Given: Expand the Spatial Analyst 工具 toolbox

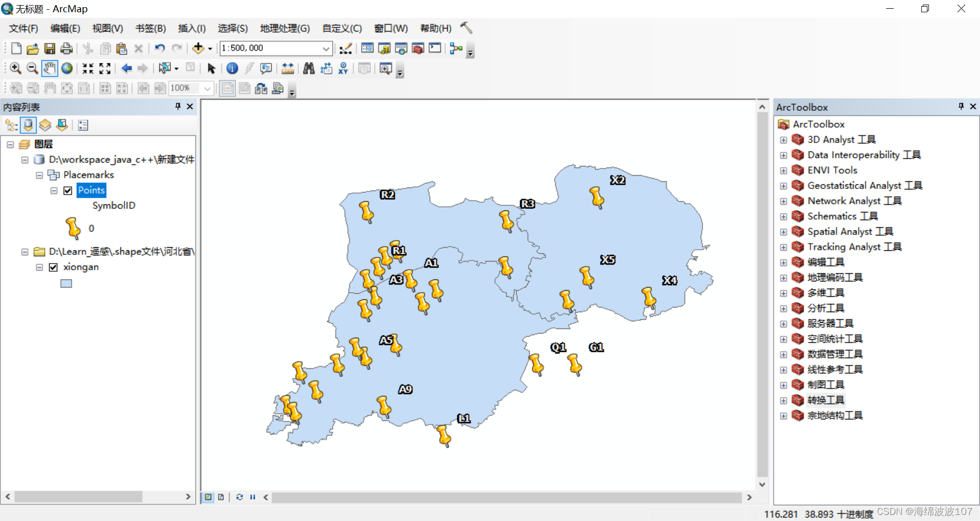Looking at the screenshot, I should point(783,232).
